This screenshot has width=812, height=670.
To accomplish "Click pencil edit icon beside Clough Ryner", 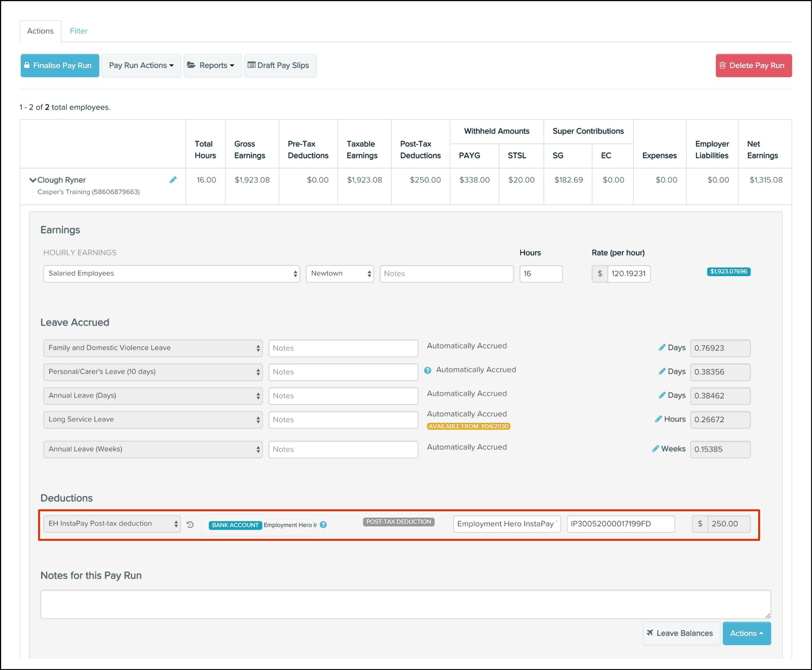I will pyautogui.click(x=173, y=180).
